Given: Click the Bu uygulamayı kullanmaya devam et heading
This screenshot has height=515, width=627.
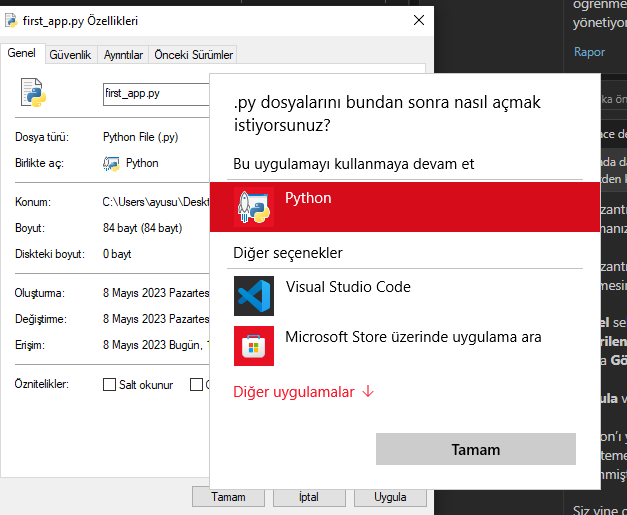Looking at the screenshot, I should click(x=353, y=164).
